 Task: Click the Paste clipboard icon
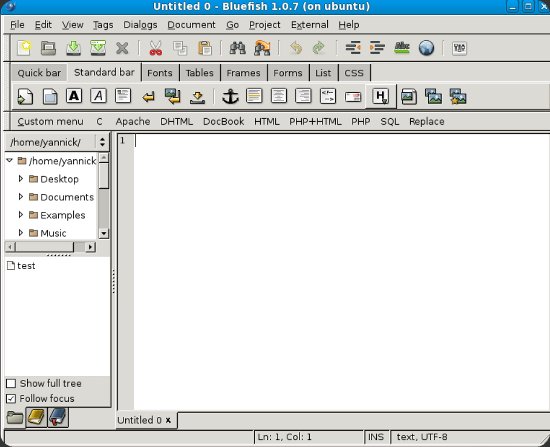[x=205, y=48]
